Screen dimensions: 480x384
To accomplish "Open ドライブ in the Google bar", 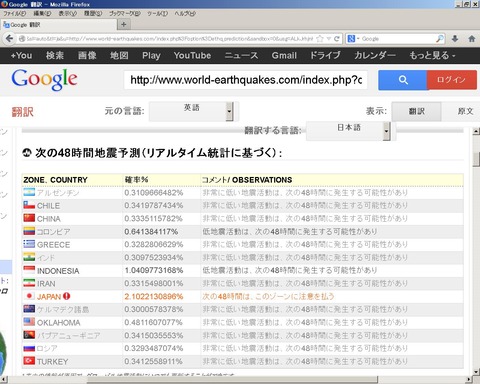I will click(x=325, y=55).
